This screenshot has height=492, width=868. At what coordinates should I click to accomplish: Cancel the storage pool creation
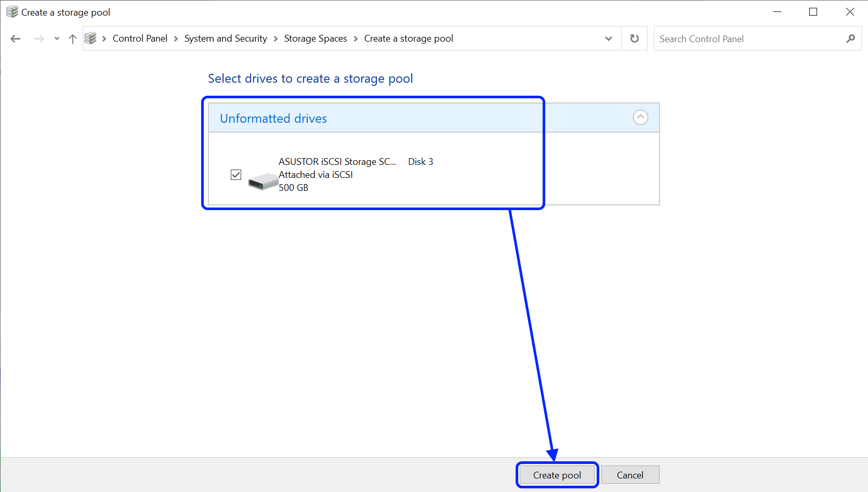(x=630, y=475)
